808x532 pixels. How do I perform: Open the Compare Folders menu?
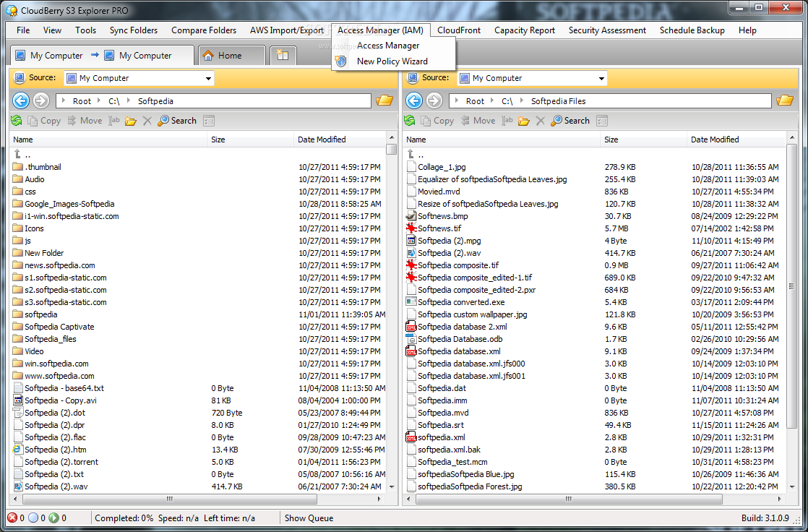click(204, 30)
